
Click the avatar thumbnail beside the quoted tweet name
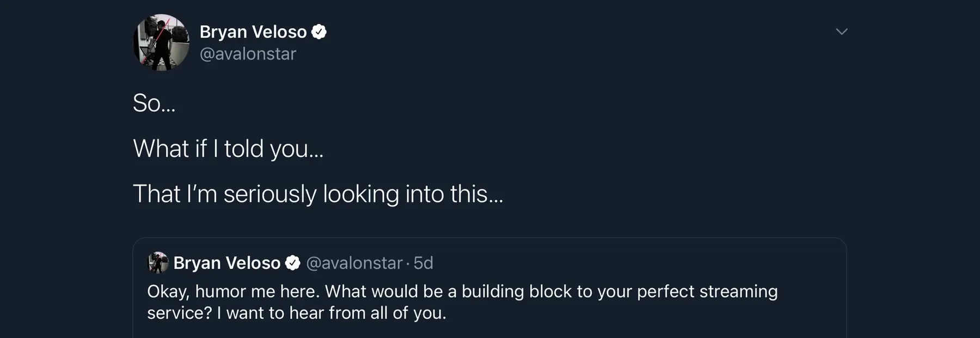(x=157, y=262)
